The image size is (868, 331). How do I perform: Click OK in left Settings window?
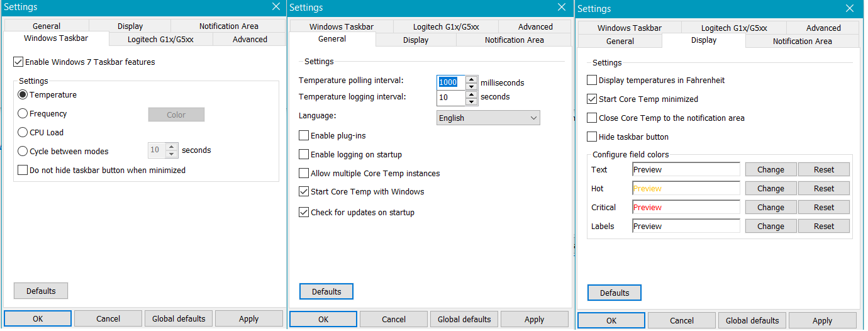point(38,318)
